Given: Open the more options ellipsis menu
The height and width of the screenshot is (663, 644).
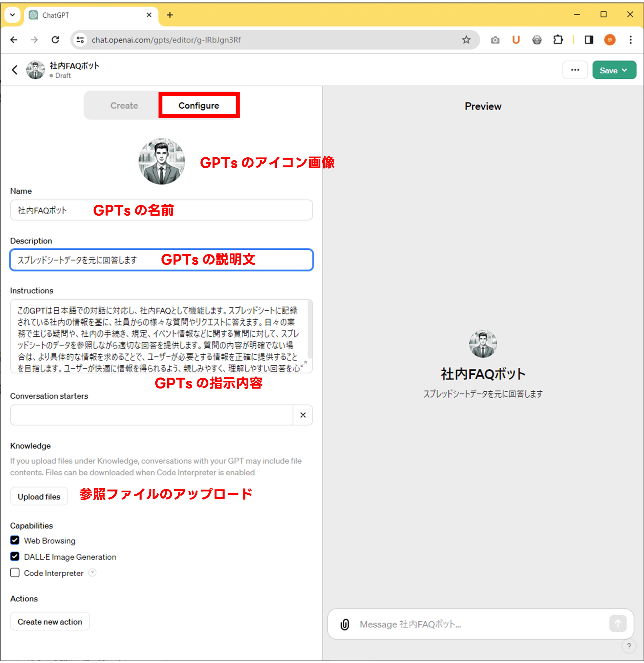Looking at the screenshot, I should (575, 70).
